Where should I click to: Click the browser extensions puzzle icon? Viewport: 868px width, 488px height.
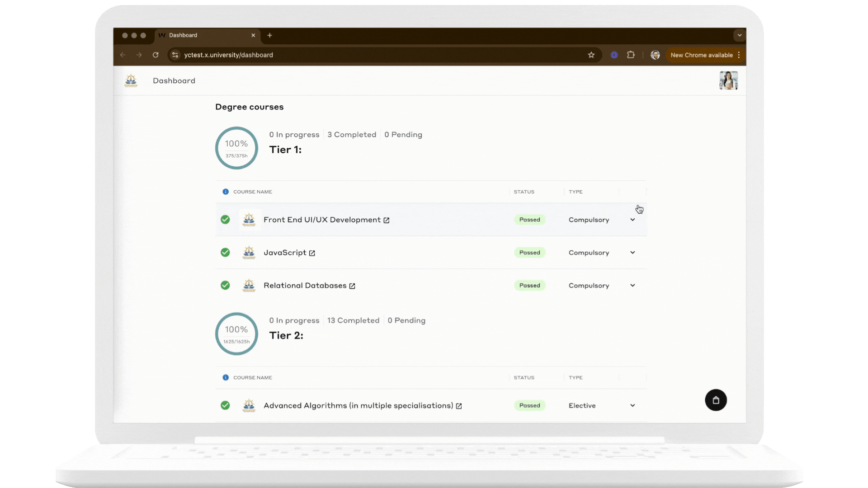tap(631, 55)
